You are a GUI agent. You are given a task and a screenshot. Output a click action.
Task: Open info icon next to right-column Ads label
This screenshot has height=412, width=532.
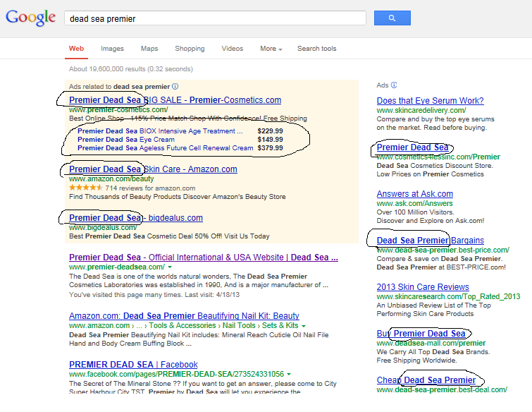coord(394,85)
